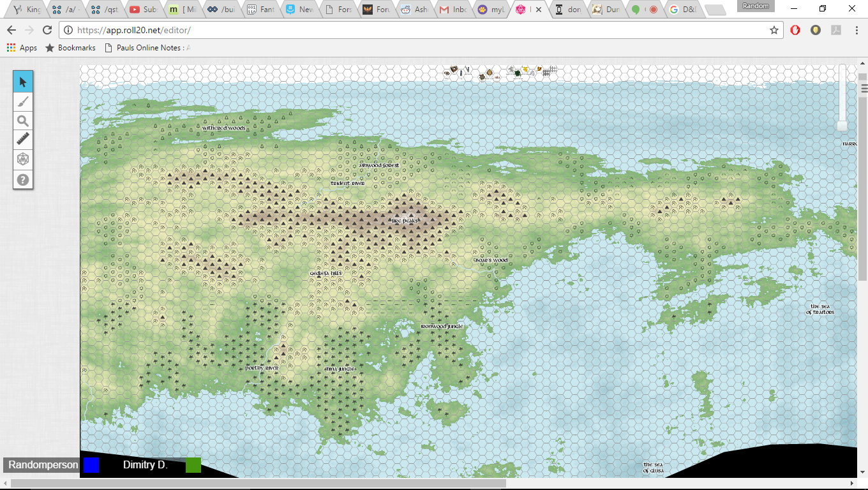Click Randomperson's blue color swatch
This screenshot has height=490, width=868.
[x=91, y=465]
